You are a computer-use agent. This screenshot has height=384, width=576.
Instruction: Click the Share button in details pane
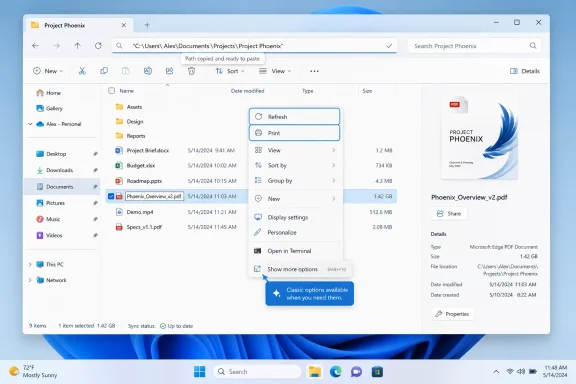point(449,213)
